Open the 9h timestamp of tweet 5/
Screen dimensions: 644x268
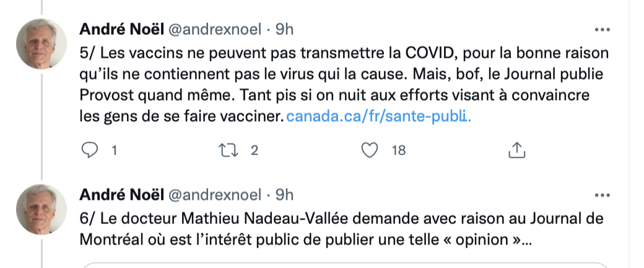coord(284,30)
